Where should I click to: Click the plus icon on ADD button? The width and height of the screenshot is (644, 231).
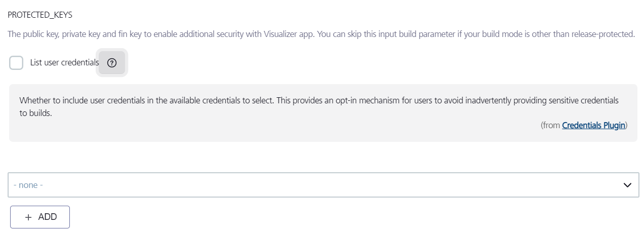click(28, 217)
